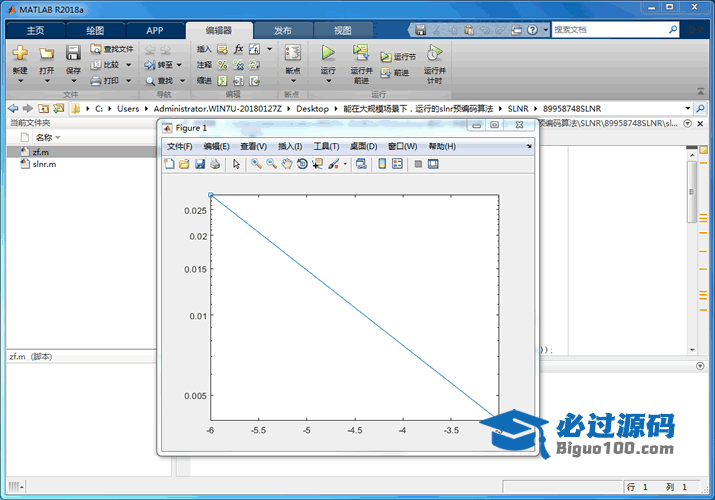Click the Compare (比较) button
The width and height of the screenshot is (715, 500).
coord(105,65)
